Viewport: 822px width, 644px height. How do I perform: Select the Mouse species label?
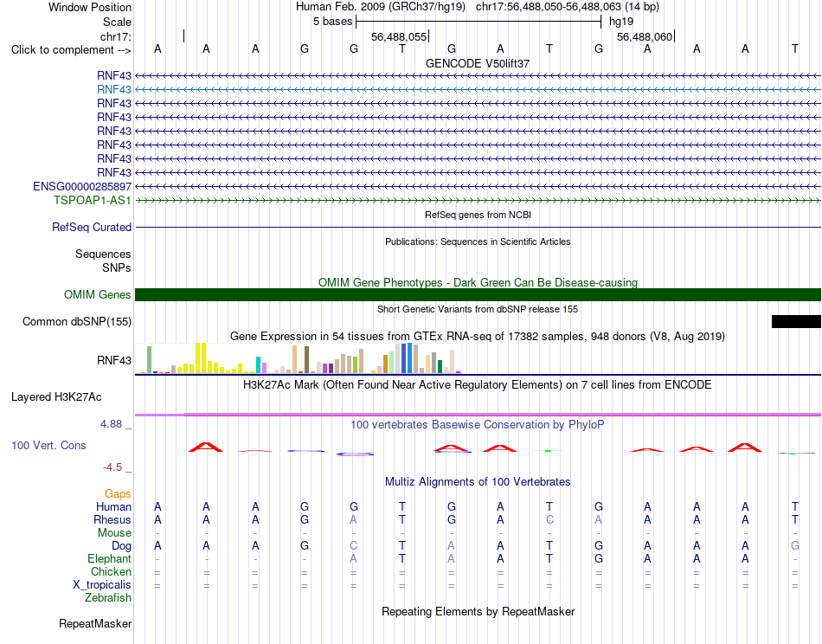tap(115, 533)
